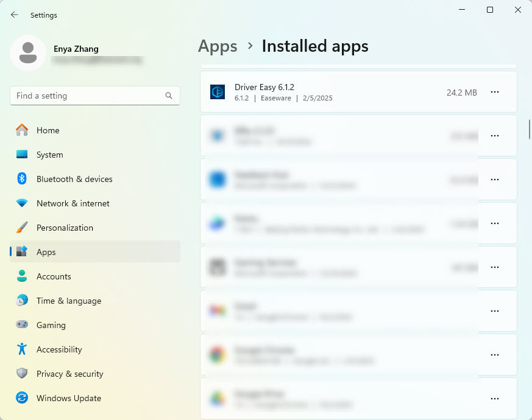Open the Gaming settings section
Image resolution: width=532 pixels, height=420 pixels.
tap(51, 325)
